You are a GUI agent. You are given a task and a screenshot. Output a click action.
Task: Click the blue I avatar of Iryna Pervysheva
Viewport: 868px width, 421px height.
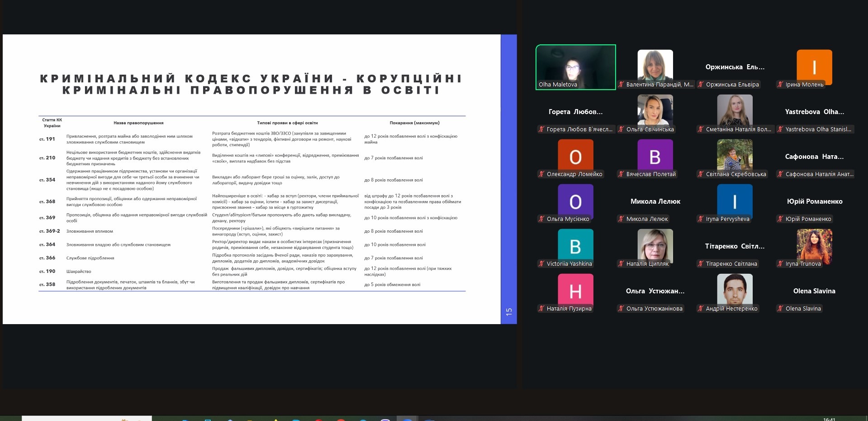point(735,201)
